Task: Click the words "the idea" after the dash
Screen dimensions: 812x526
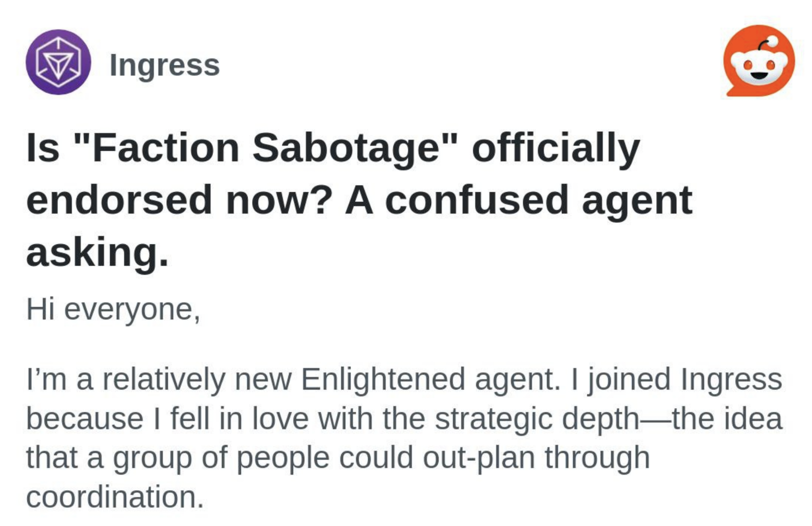Action: (727, 419)
